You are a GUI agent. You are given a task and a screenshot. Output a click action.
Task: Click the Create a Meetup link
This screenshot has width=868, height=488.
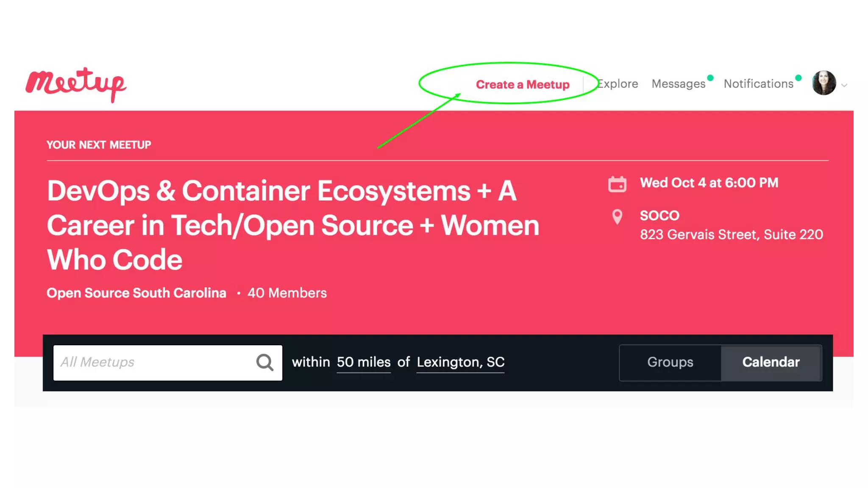(523, 85)
